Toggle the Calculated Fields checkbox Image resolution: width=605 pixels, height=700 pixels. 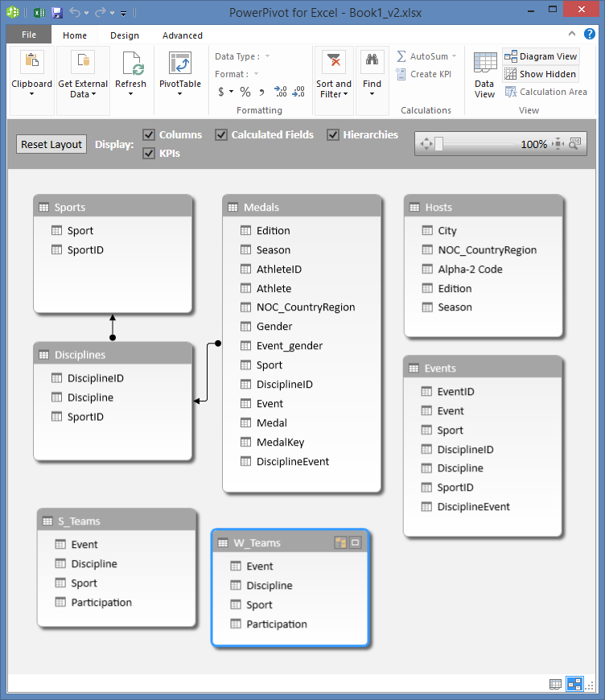[221, 134]
